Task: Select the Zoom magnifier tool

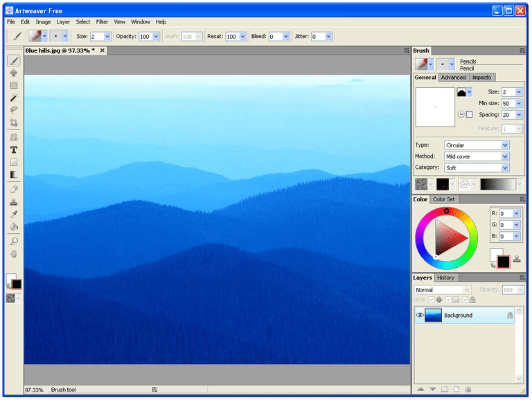Action: [14, 242]
